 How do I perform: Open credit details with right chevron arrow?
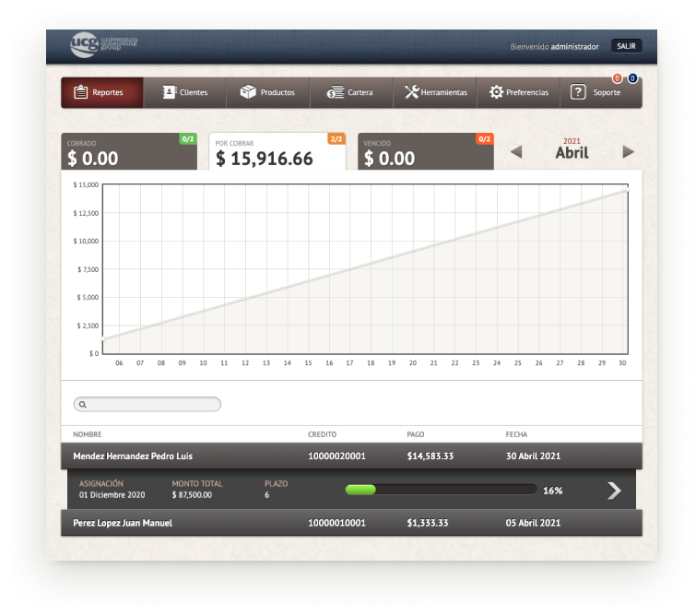[x=614, y=491]
